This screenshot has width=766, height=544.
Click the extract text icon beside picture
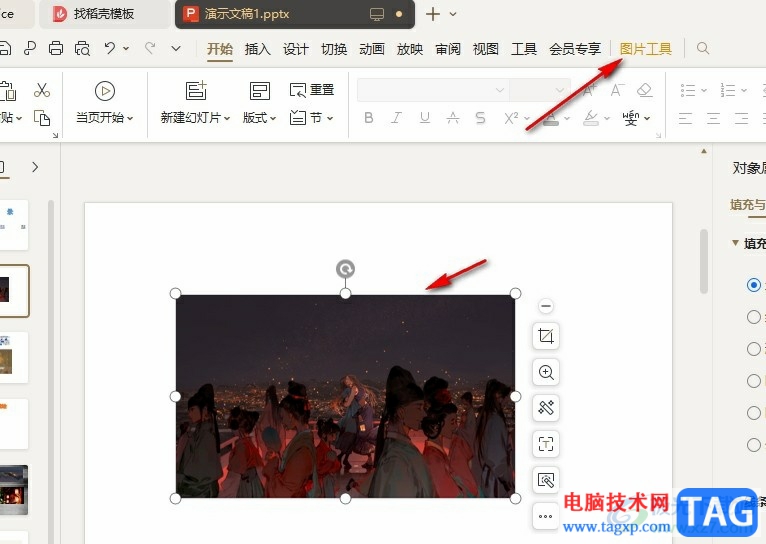(x=546, y=444)
